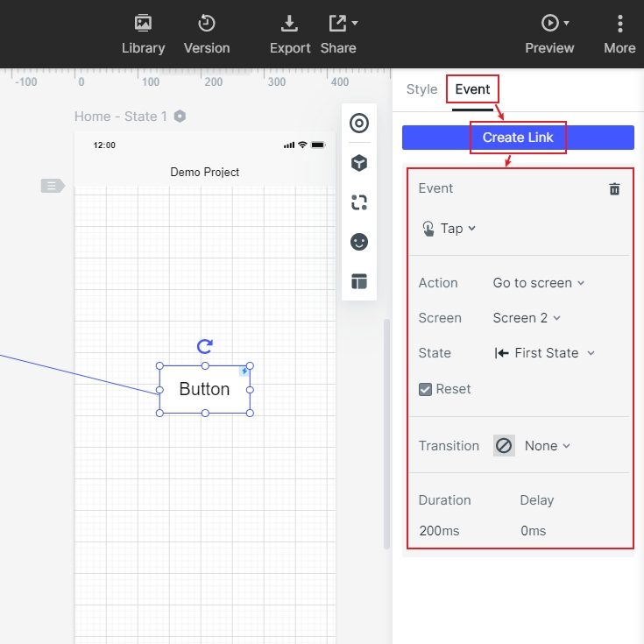The height and width of the screenshot is (644, 644).
Task: Select the Button widget on canvas
Action: click(204, 389)
